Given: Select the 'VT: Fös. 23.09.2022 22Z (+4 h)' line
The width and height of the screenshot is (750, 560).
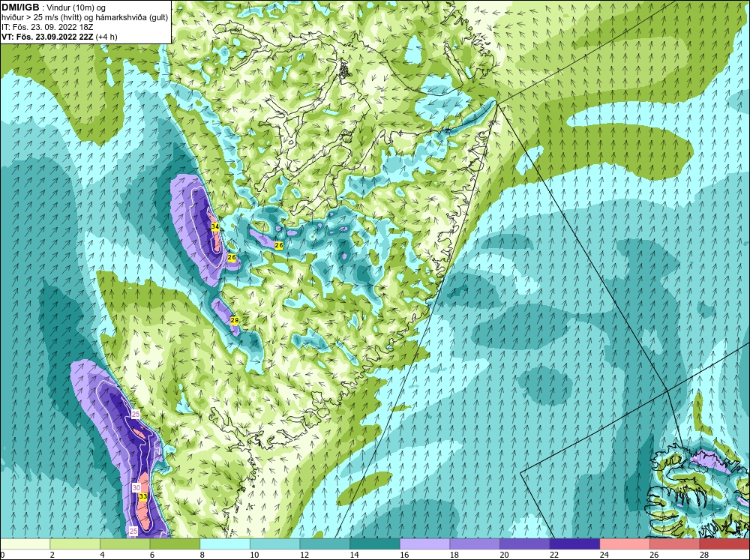Looking at the screenshot, I should 59,36.
